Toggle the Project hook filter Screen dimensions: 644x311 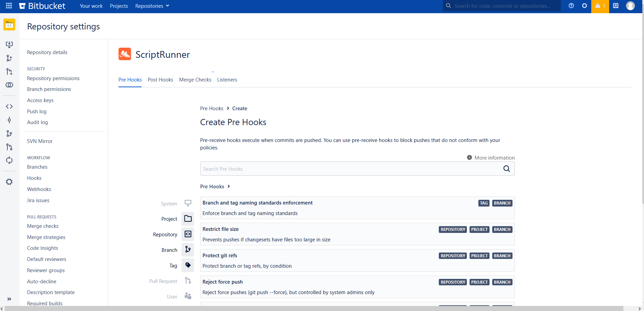tap(188, 219)
